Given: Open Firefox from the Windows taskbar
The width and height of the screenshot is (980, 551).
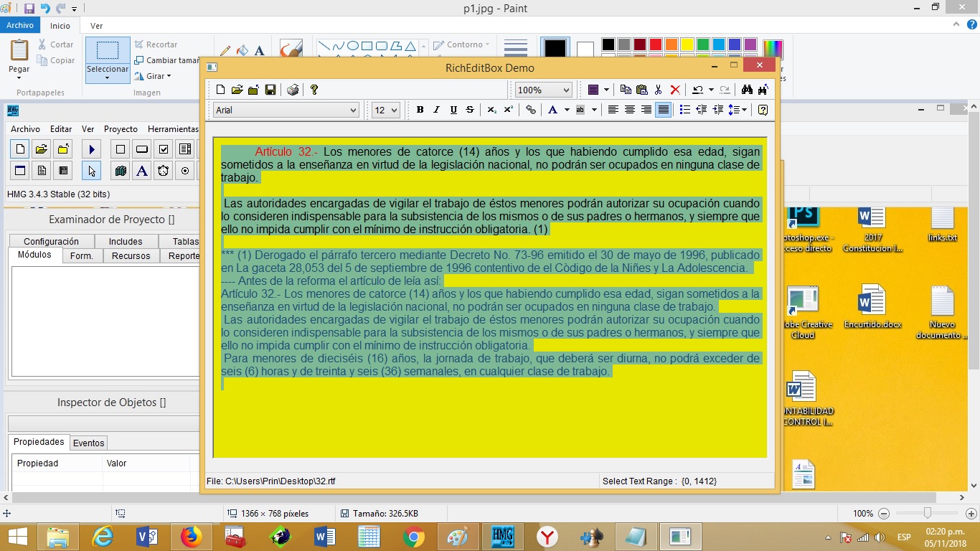Looking at the screenshot, I should tap(192, 537).
